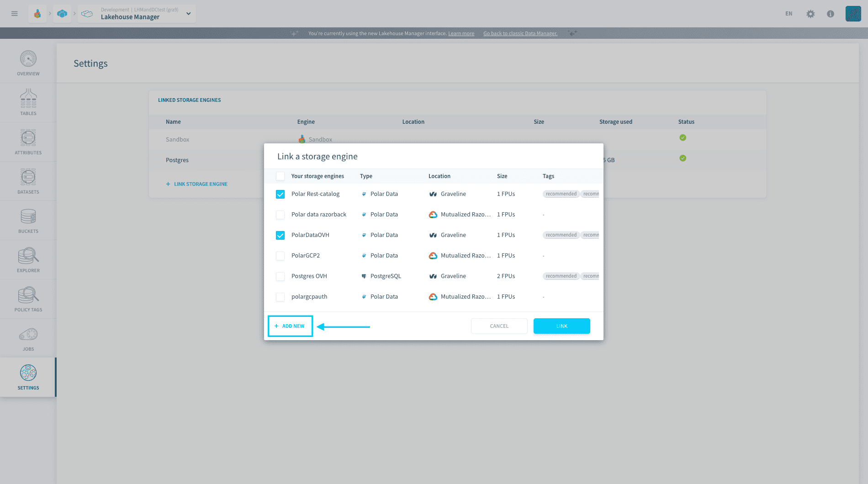The width and height of the screenshot is (868, 484).
Task: Open the Attributes section
Action: point(28,142)
